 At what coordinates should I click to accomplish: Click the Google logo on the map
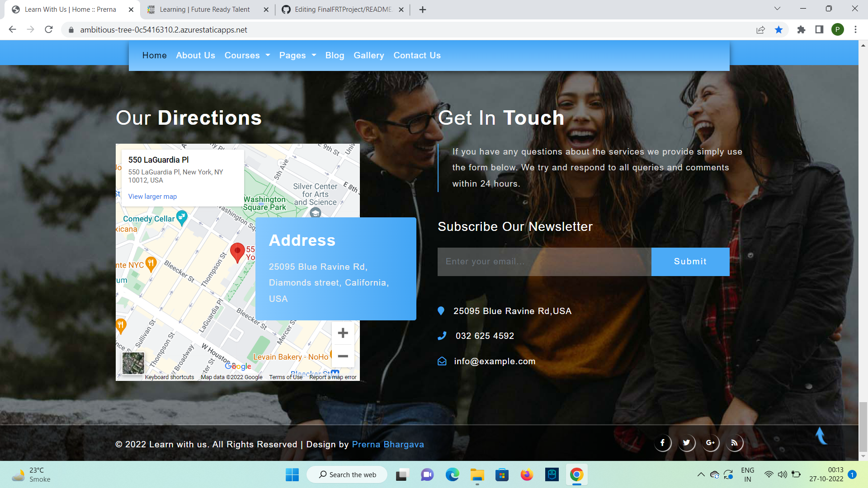tap(238, 366)
